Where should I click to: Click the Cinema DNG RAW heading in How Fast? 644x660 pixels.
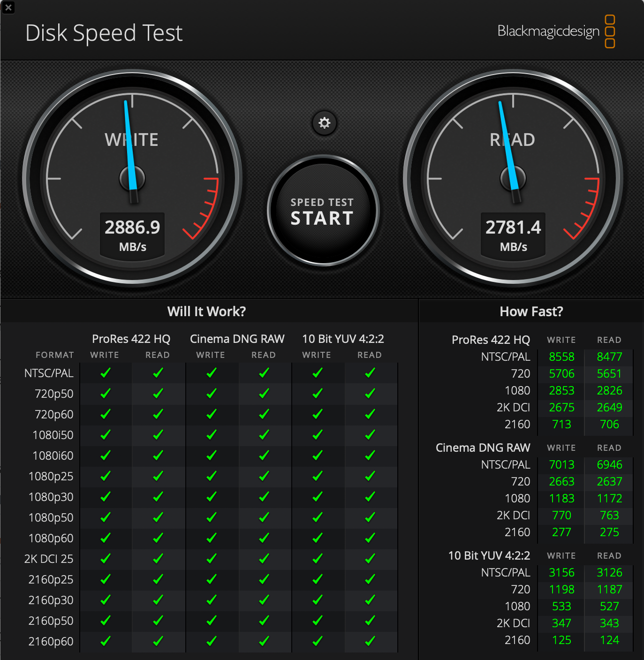click(483, 448)
